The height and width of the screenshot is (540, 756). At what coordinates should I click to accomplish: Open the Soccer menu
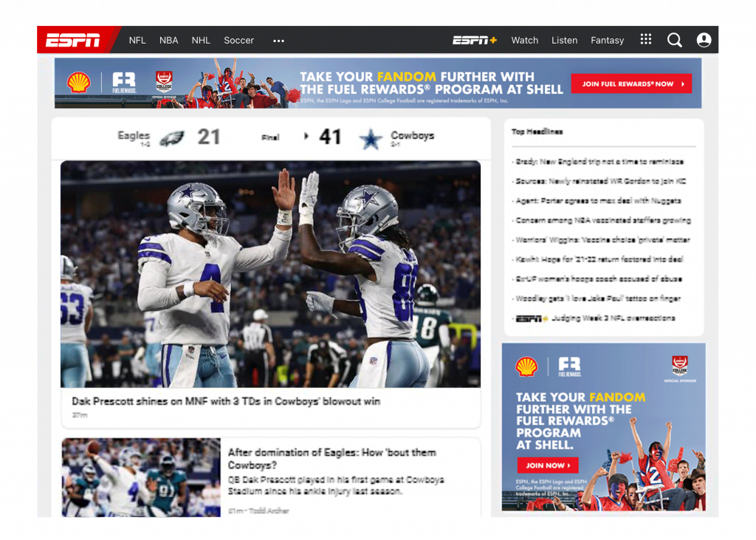238,41
